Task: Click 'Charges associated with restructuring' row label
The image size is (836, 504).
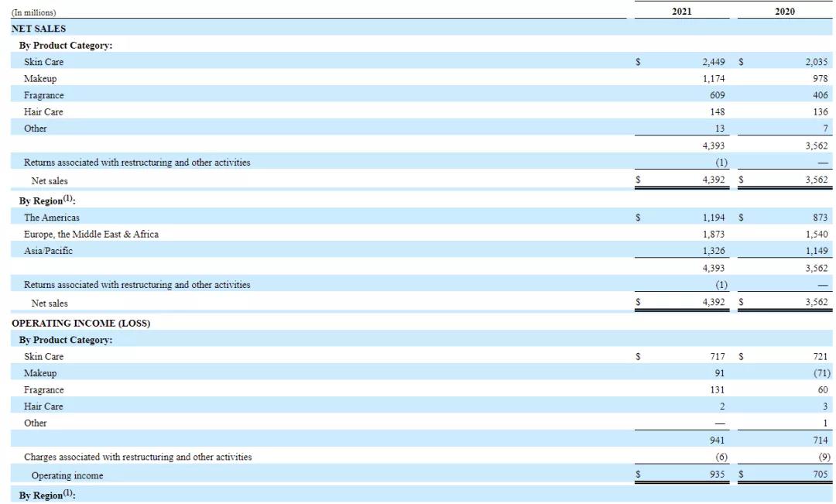Action: 138,457
